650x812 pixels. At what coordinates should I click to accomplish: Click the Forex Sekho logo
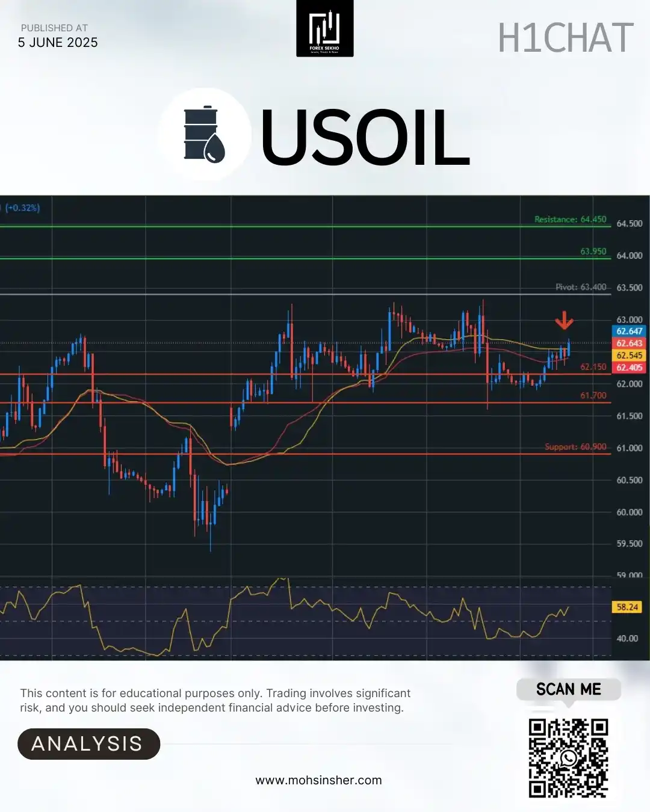coord(325,28)
